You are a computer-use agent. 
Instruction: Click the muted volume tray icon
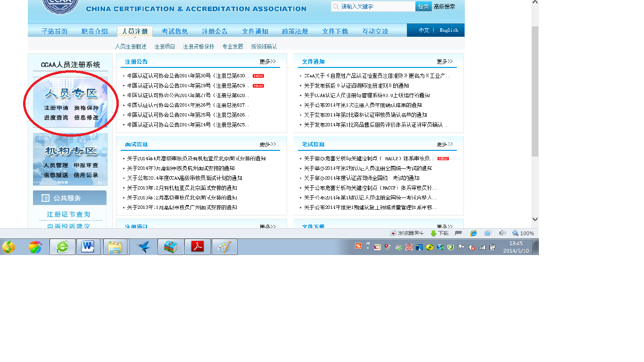coord(471,247)
